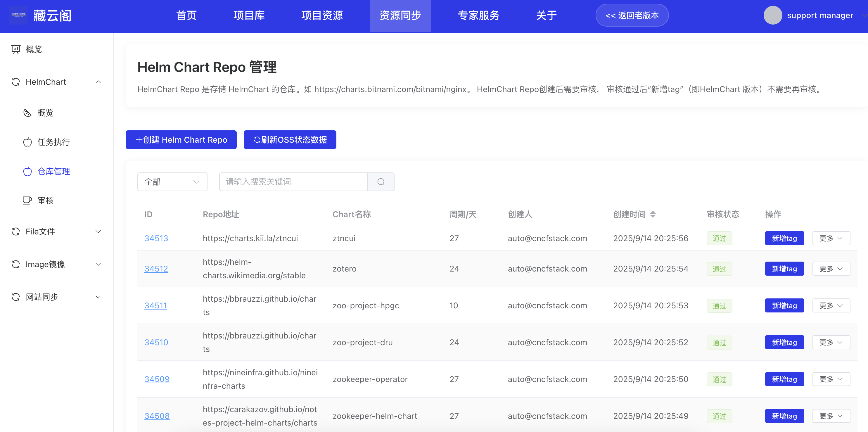Viewport: 868px width, 432px height.
Task: Select the Image镜像 sync icon
Action: [15, 264]
